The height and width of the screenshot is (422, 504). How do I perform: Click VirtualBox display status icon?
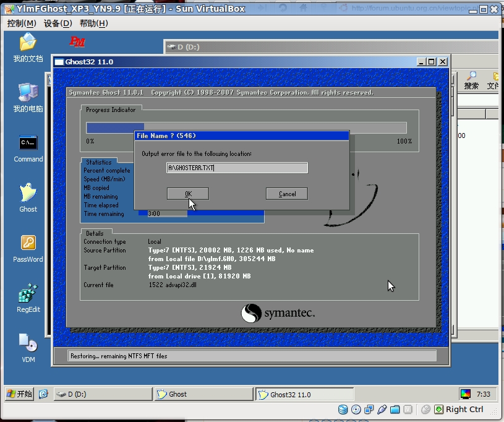(408, 410)
